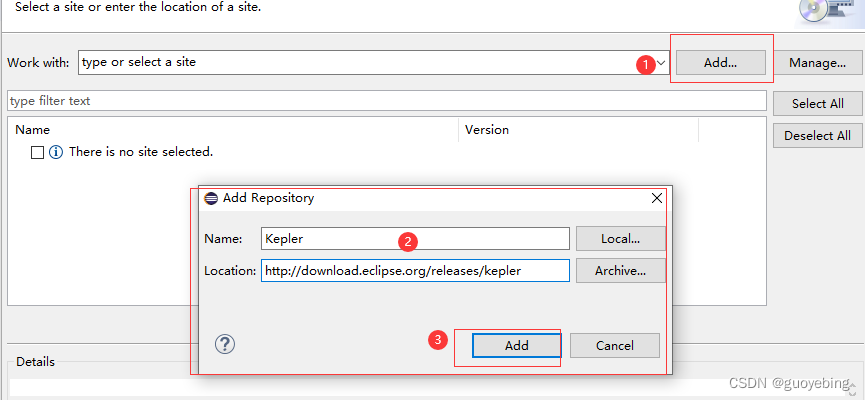The width and height of the screenshot is (865, 400).
Task: Focus the Location URL field
Action: point(415,271)
